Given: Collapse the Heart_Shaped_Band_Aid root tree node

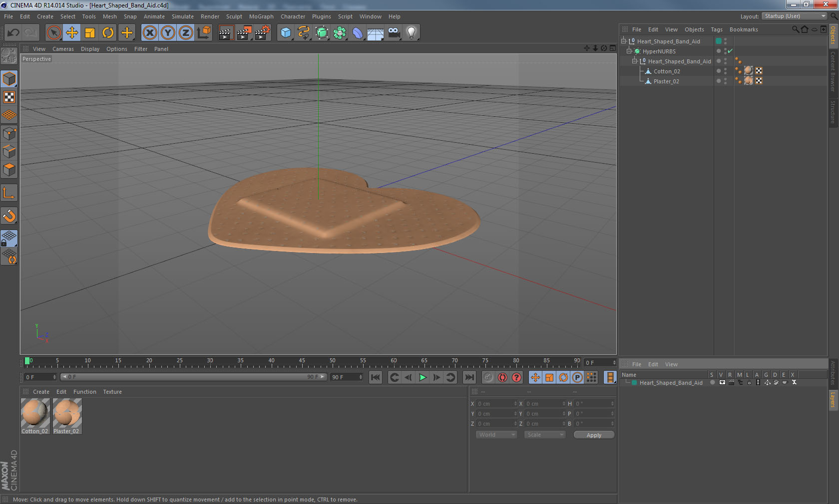Looking at the screenshot, I should pos(624,41).
